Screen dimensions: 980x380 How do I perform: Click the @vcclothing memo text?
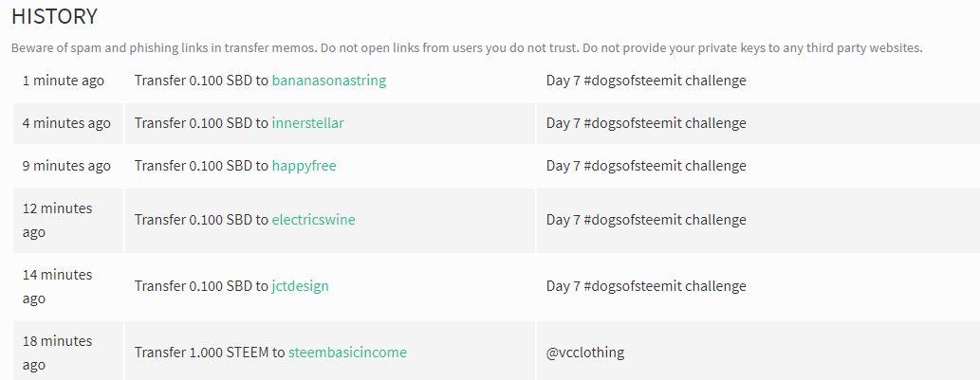pyautogui.click(x=585, y=353)
